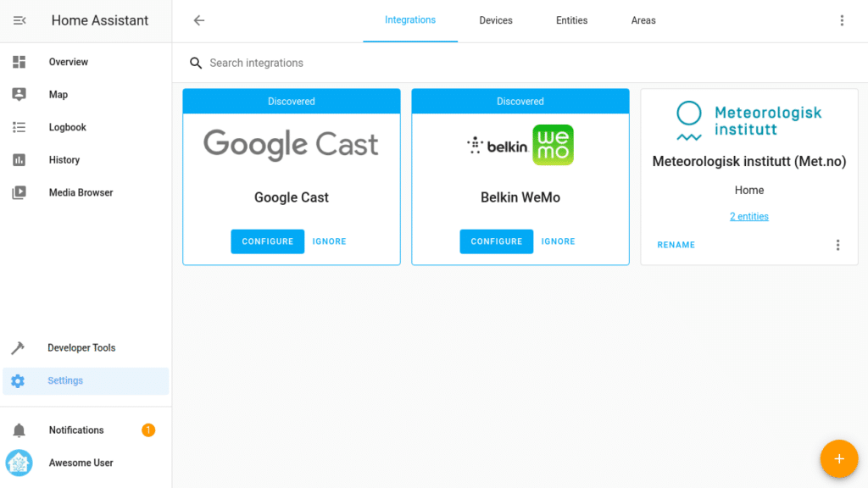Open the Entities tab
Image resolution: width=868 pixels, height=488 pixels.
[571, 20]
